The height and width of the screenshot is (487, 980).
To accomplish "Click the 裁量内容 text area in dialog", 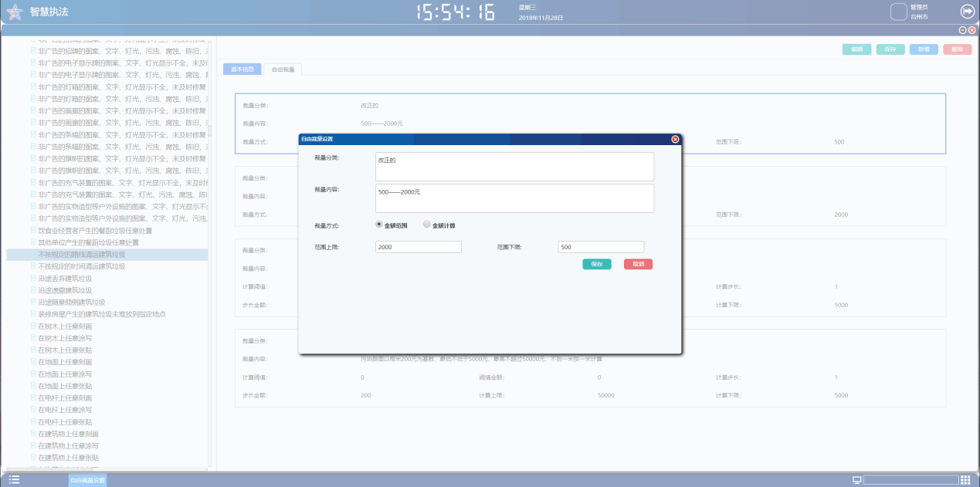I will point(514,198).
